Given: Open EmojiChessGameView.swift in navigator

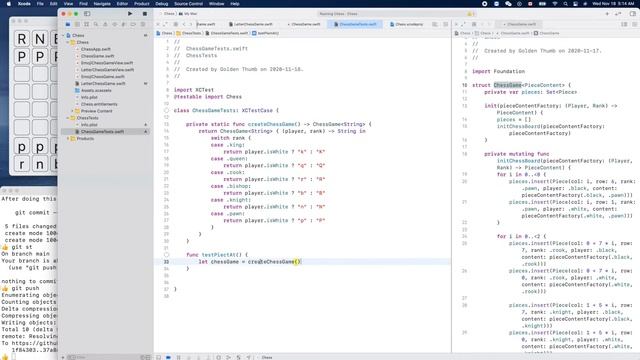Looking at the screenshot, I should click(x=107, y=63).
